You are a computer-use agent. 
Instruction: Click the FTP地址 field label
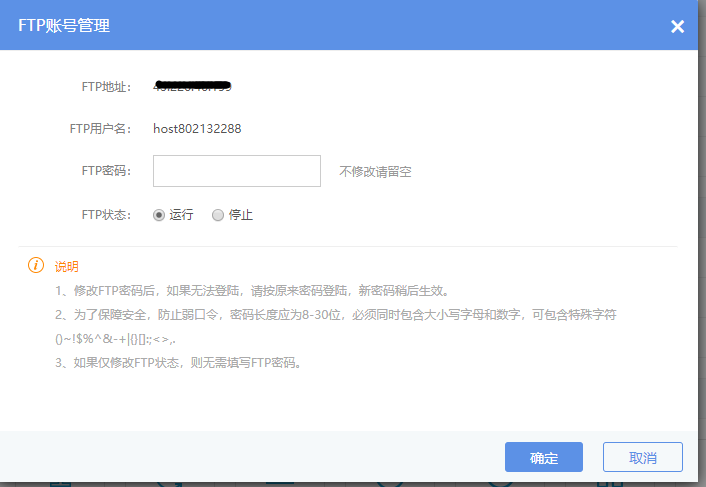[106, 87]
